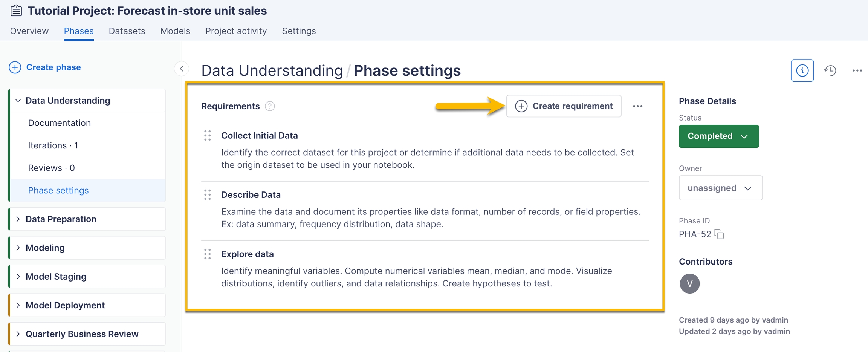Grab the Collect Initial Data drag handle
The width and height of the screenshot is (868, 352).
[x=208, y=136]
